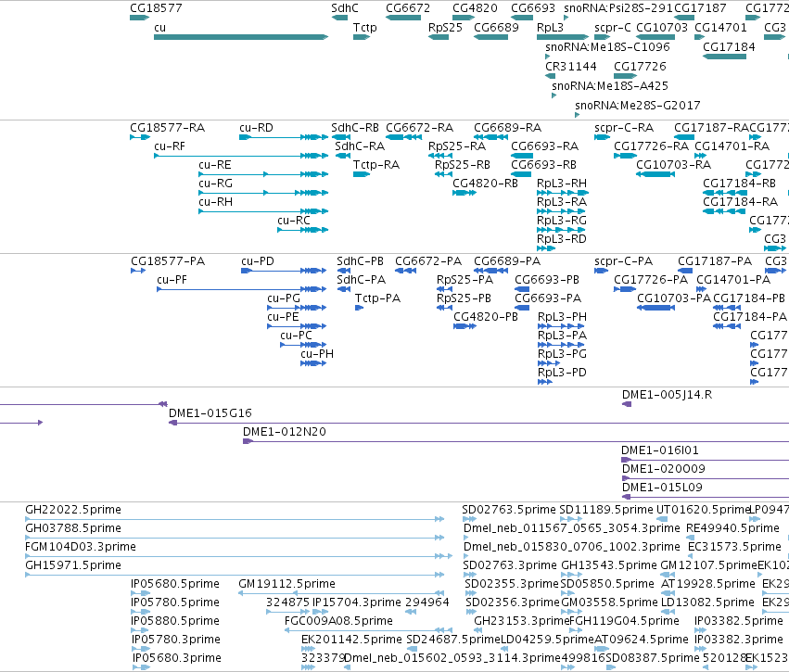Click the SdhC-RB transcript label

tap(355, 128)
